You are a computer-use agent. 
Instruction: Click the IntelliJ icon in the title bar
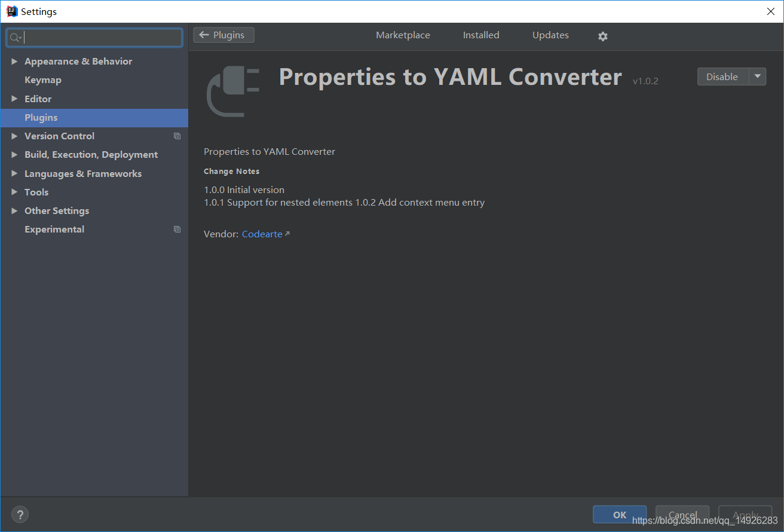[x=11, y=11]
